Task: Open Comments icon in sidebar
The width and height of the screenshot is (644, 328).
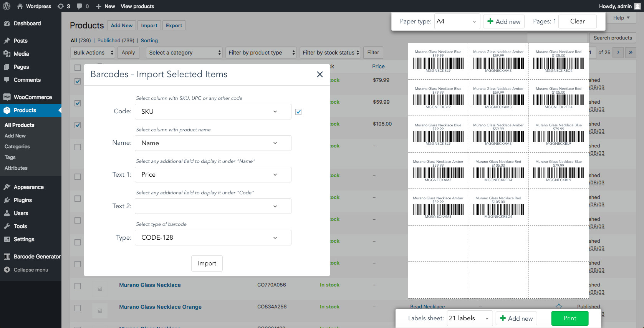Action: [x=7, y=80]
